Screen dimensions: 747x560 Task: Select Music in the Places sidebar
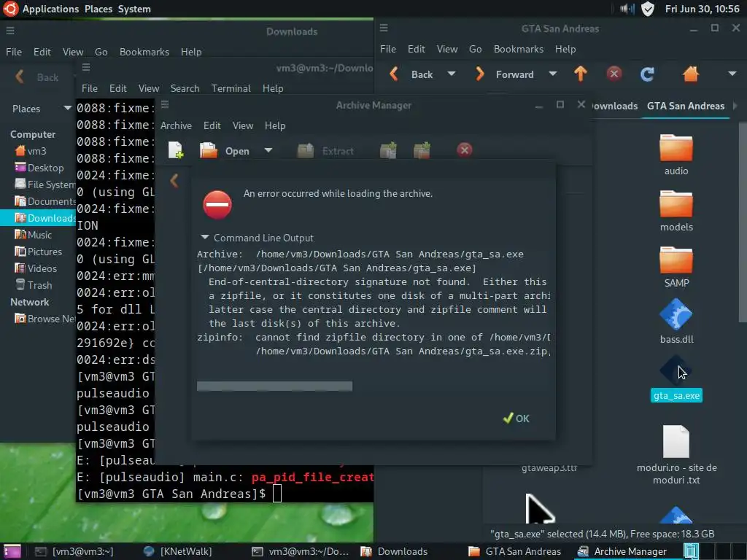tap(39, 235)
